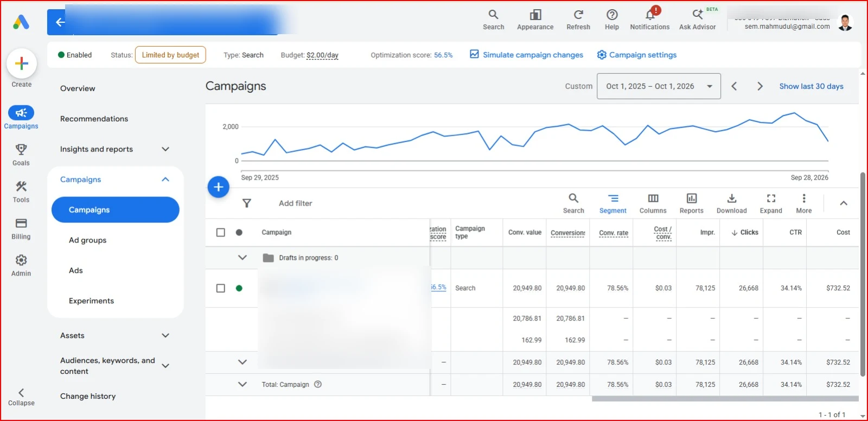Go to Experiments
This screenshot has width=868, height=421.
(x=91, y=301)
